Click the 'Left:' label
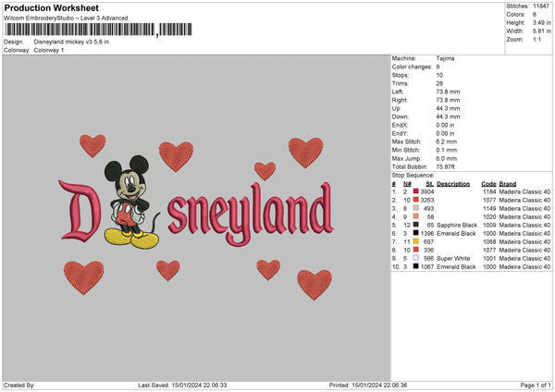 pyautogui.click(x=398, y=92)
